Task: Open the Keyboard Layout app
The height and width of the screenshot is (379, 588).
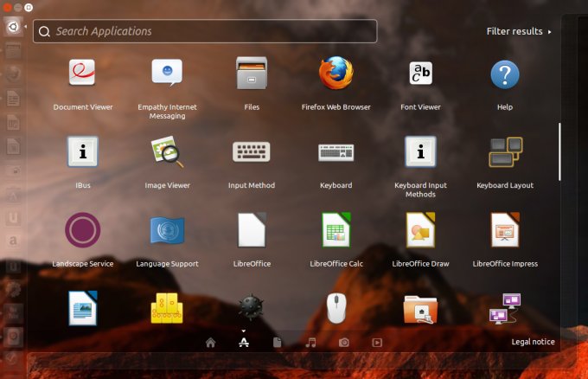Action: tap(505, 152)
